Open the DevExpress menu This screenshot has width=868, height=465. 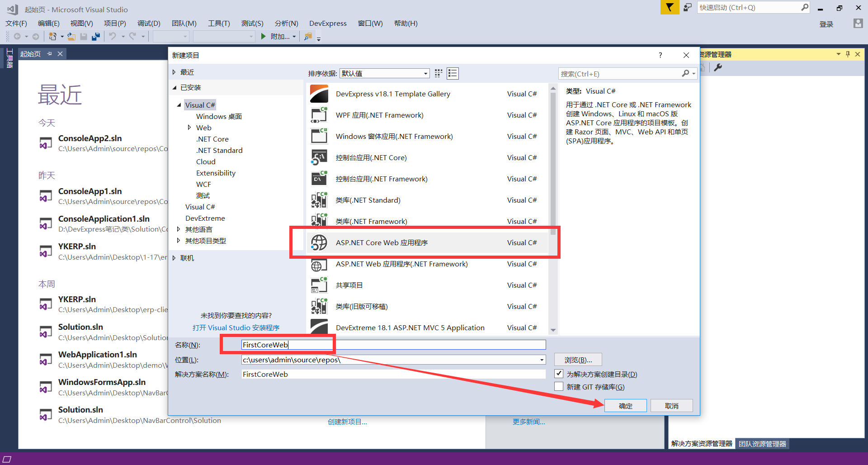(x=328, y=23)
